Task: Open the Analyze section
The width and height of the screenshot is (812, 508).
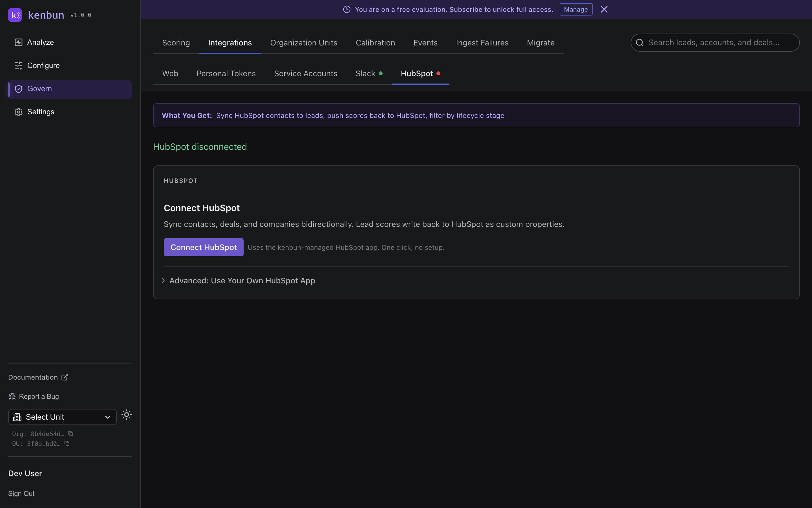Action: 70,42
